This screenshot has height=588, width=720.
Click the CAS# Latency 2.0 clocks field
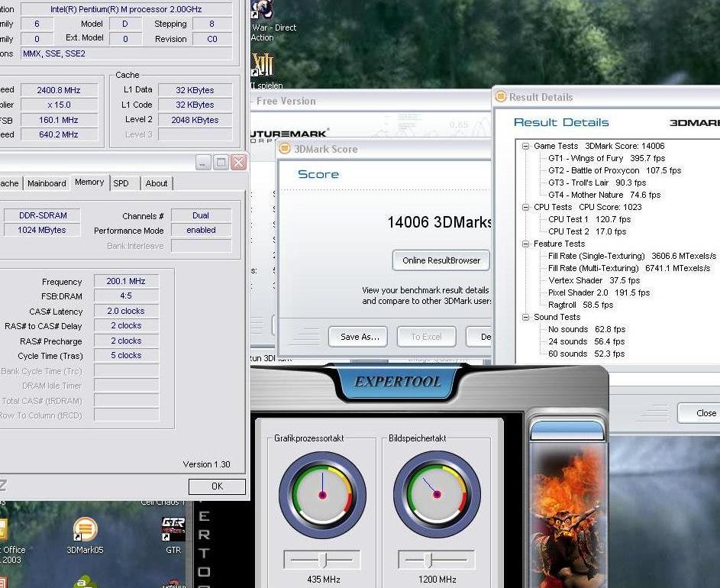[126, 311]
